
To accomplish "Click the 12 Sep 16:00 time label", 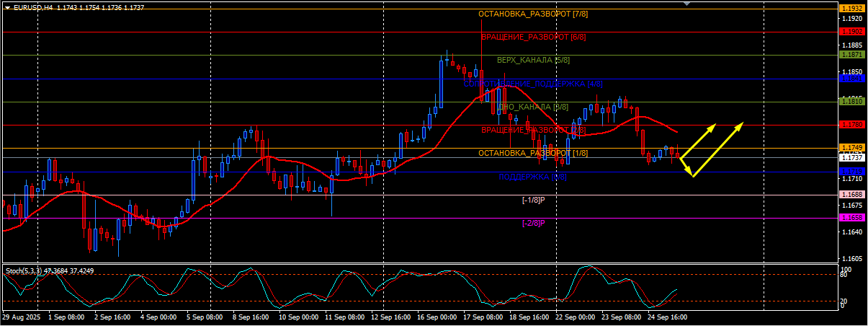I will click(390, 317).
